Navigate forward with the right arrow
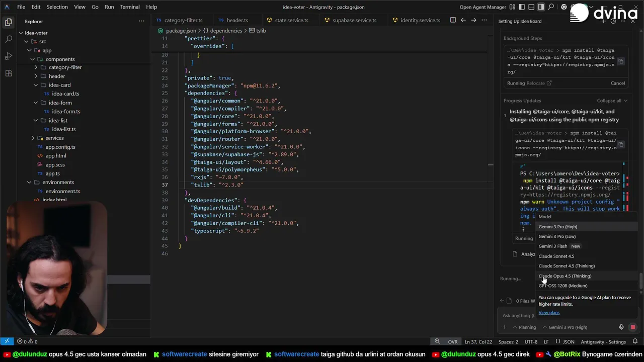 (474, 20)
